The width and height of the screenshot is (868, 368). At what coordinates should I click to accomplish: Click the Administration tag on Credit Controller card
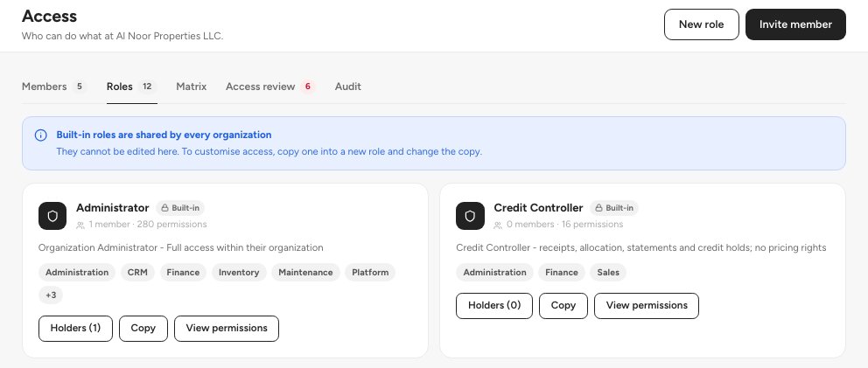click(x=494, y=272)
